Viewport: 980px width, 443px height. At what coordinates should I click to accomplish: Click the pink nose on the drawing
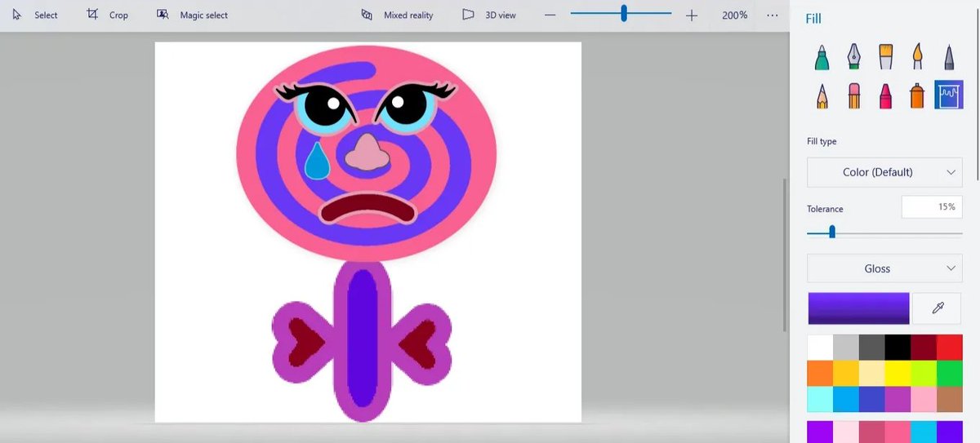tap(367, 153)
